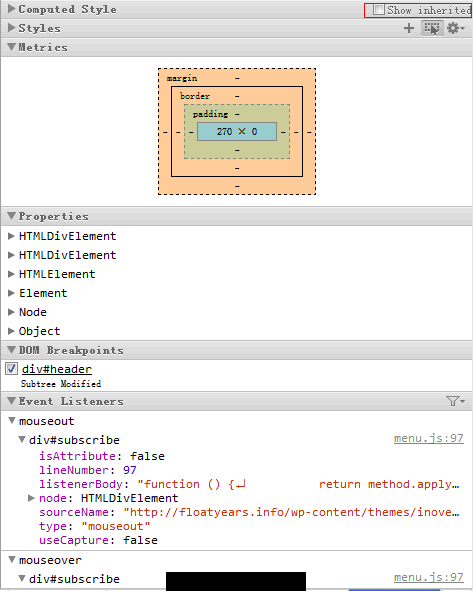Toggle element state selector icon in Styles
473x591 pixels.
click(432, 28)
